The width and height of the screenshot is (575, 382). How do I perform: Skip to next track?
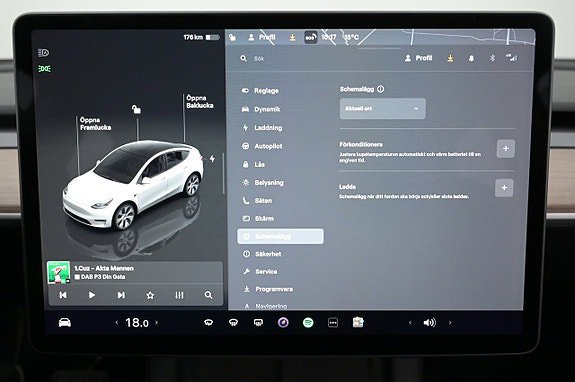tap(121, 295)
